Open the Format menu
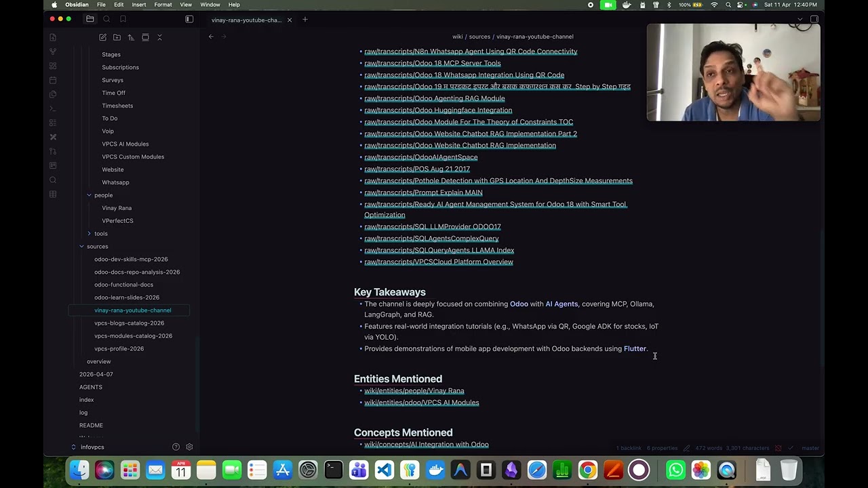The image size is (868, 488). pyautogui.click(x=163, y=5)
